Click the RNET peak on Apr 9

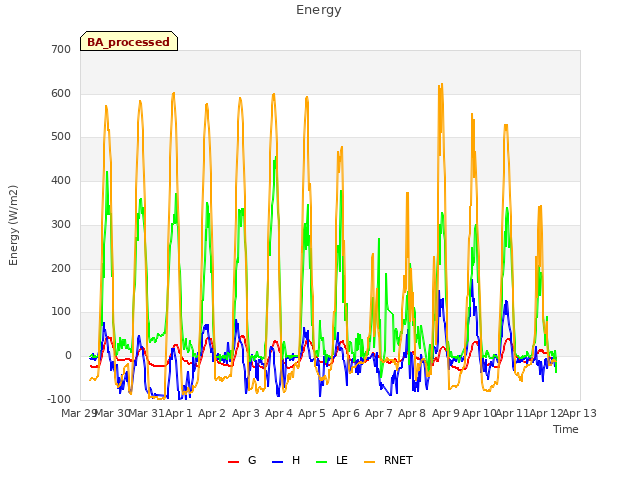tap(442, 84)
